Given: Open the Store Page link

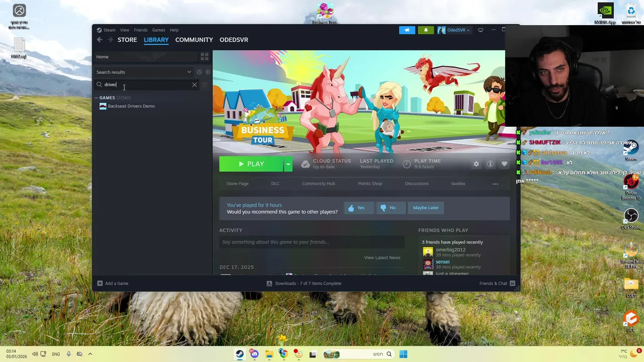Looking at the screenshot, I should pyautogui.click(x=237, y=184).
